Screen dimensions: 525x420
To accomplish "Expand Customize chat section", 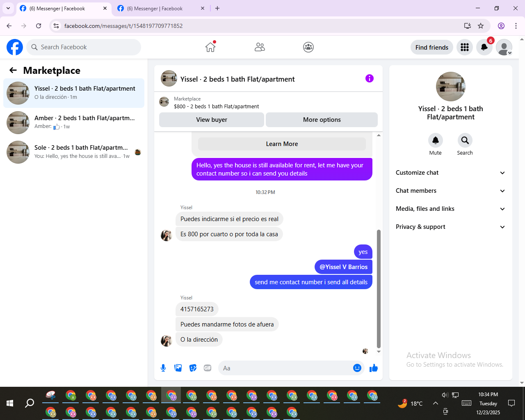I will (451, 173).
